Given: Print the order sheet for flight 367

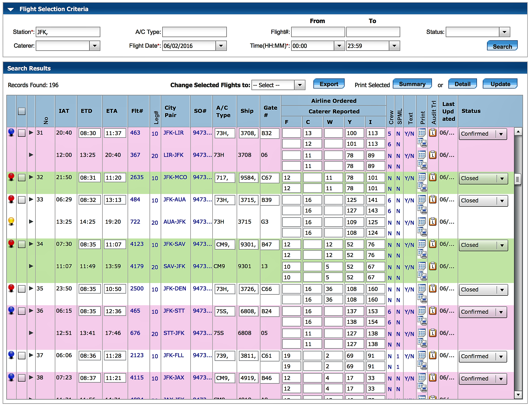Looking at the screenshot, I should (x=422, y=154).
